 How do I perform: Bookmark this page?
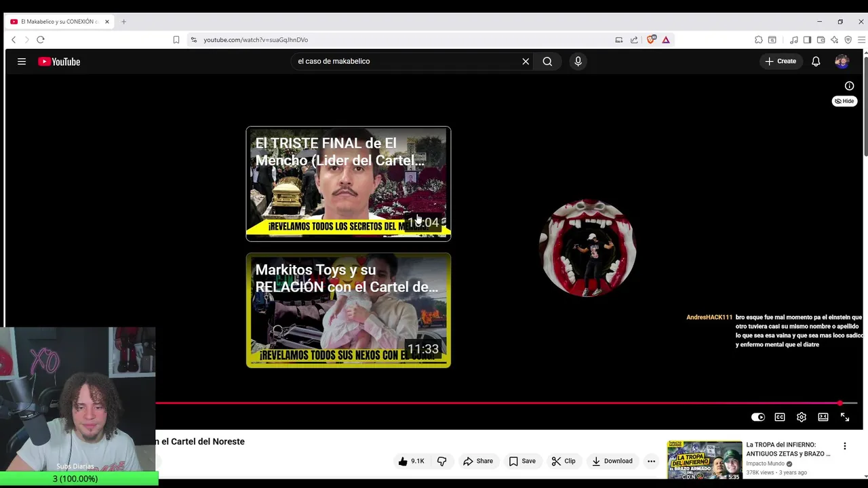176,40
